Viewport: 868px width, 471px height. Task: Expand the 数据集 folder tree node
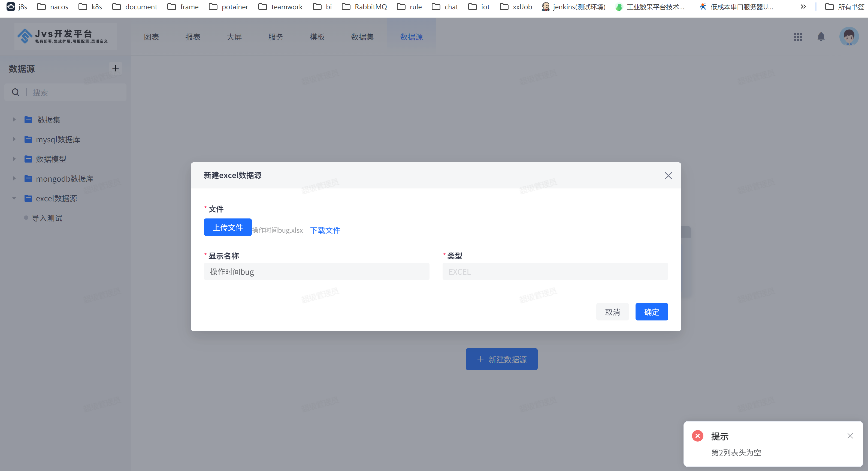pyautogui.click(x=14, y=120)
